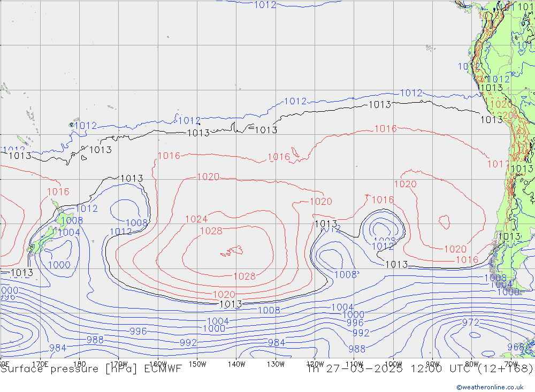Click the 90W longitude axis label
535x392 pixels.
point(433,364)
